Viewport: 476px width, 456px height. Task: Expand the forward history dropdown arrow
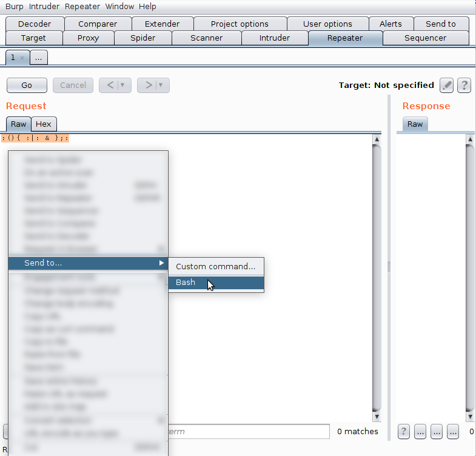click(161, 85)
